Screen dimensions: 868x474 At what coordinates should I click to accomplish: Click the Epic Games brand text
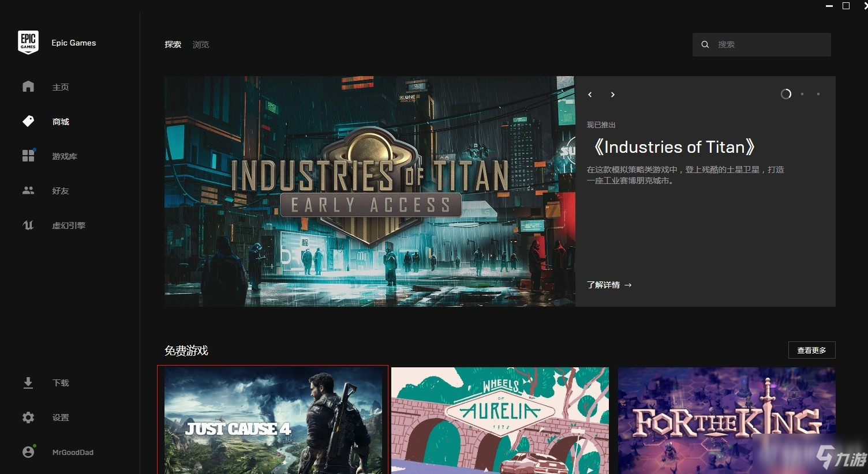(74, 43)
